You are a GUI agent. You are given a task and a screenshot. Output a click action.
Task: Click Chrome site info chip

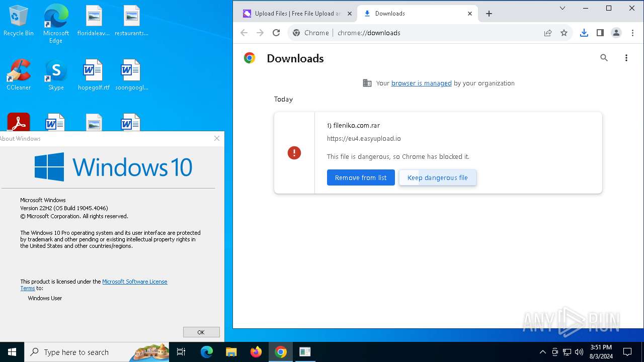click(x=311, y=33)
